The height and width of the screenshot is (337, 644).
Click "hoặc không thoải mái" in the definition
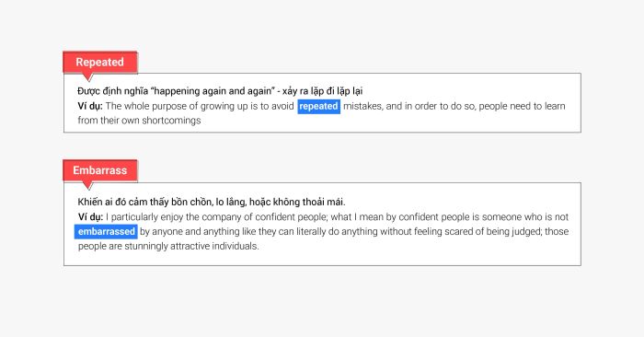[x=297, y=202]
